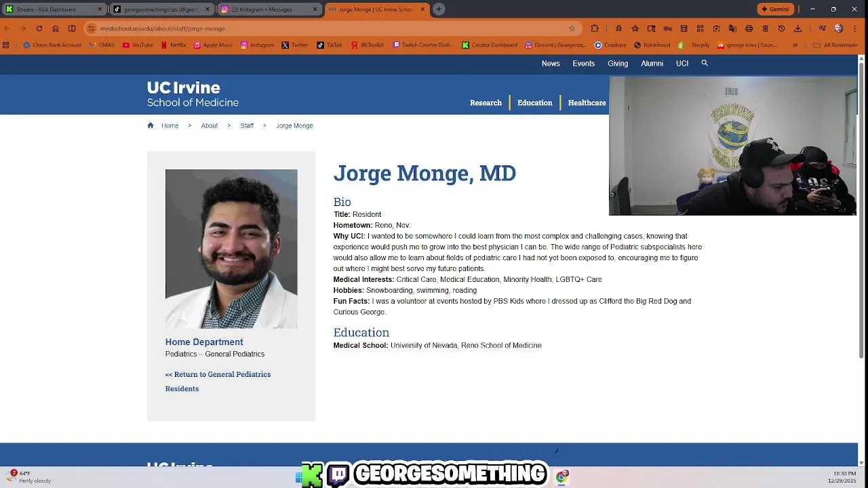Image resolution: width=868 pixels, height=488 pixels.
Task: Bookmark this page with the star icon
Action: click(x=572, y=28)
